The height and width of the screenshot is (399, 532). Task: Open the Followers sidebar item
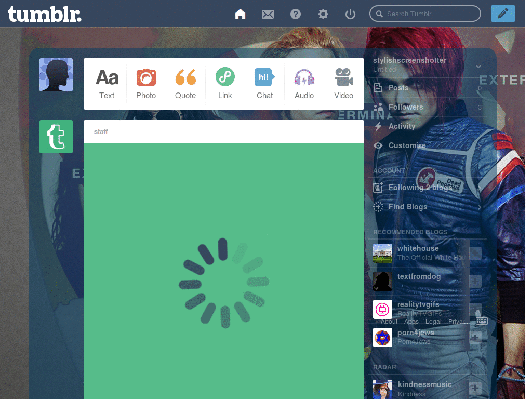coord(427,107)
